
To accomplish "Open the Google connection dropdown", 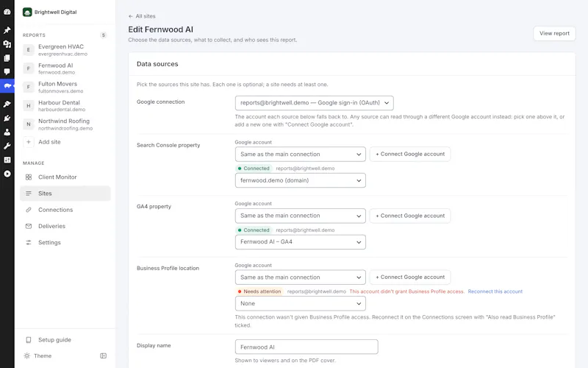I will [x=315, y=103].
